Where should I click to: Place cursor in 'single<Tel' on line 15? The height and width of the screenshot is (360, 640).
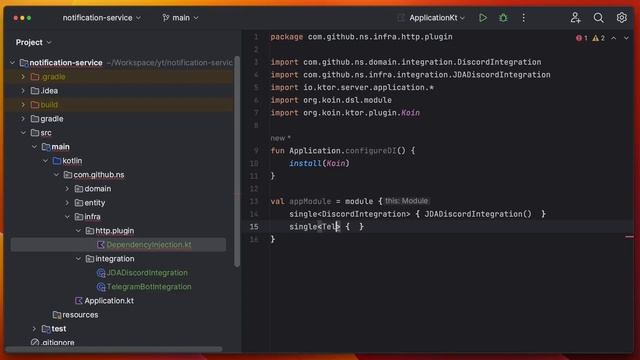click(x=314, y=227)
